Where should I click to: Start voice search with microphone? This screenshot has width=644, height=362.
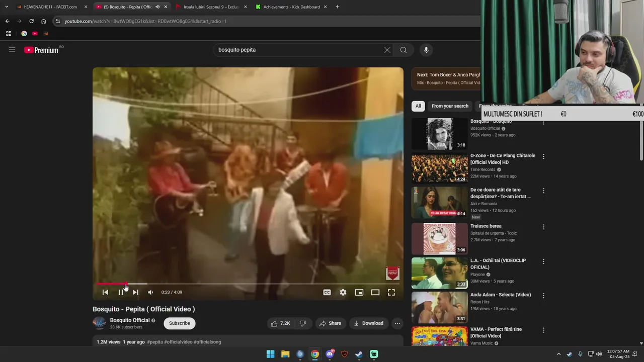click(x=426, y=50)
